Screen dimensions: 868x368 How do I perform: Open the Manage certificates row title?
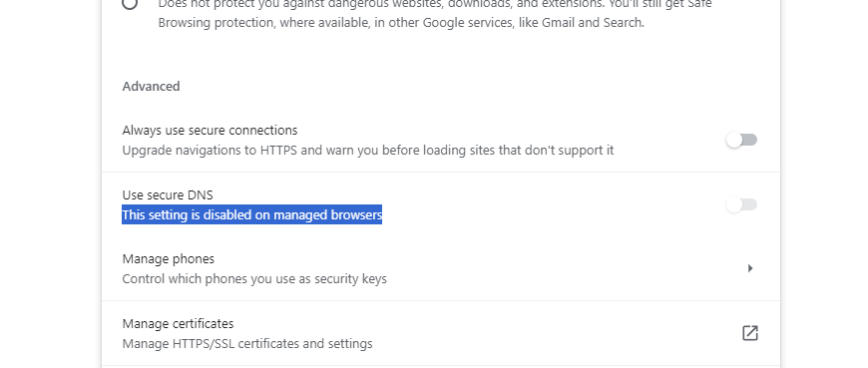pos(178,324)
